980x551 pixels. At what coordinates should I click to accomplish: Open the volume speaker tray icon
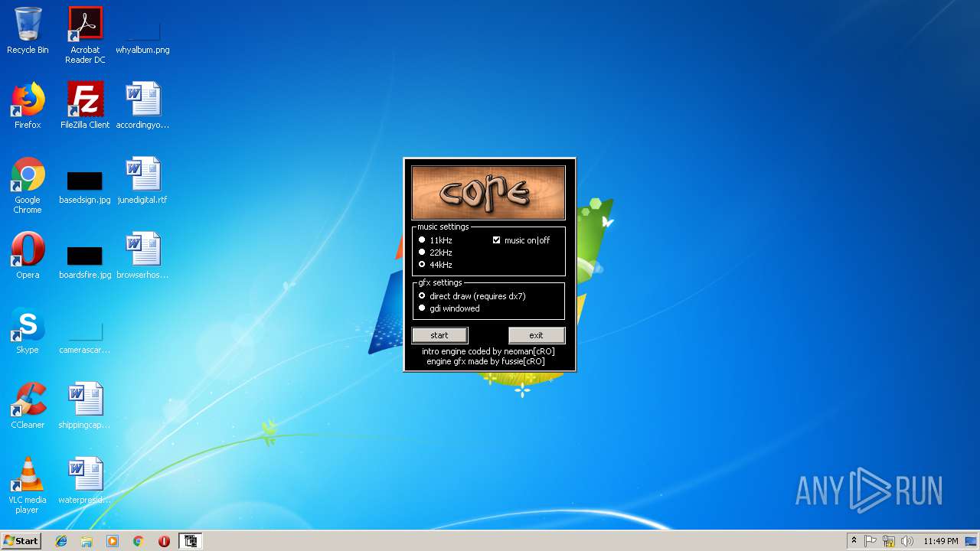907,541
